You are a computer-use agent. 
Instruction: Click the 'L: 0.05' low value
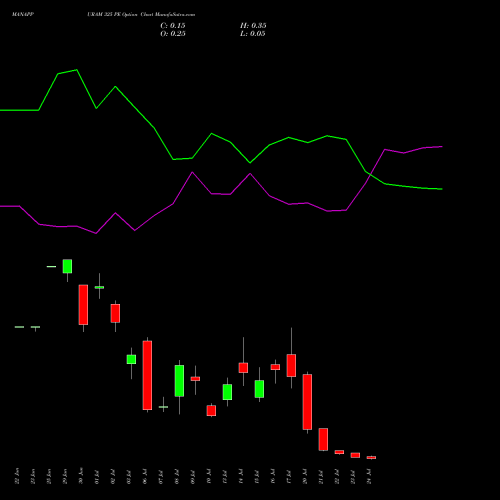253,34
